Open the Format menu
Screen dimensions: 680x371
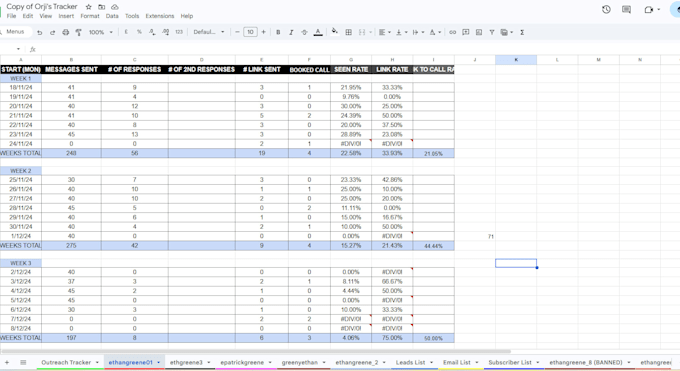(x=90, y=16)
